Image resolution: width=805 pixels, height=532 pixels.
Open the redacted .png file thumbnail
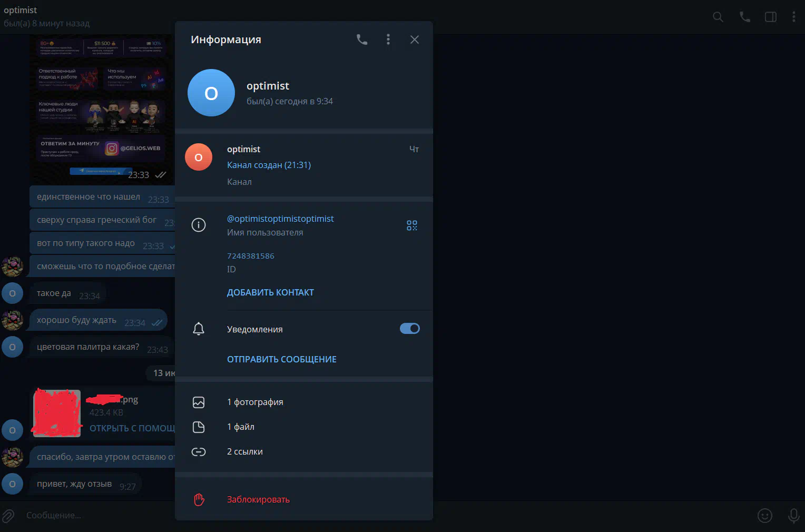pos(57,413)
